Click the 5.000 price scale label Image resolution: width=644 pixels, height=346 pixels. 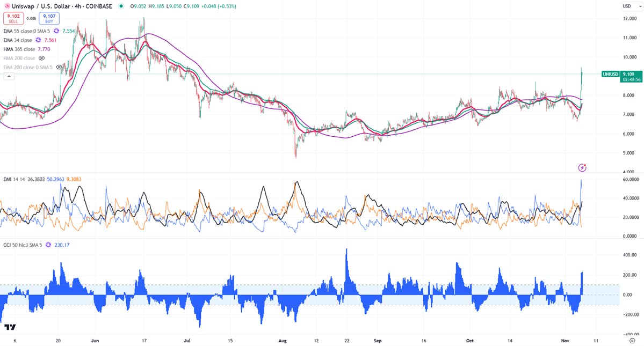(628, 153)
